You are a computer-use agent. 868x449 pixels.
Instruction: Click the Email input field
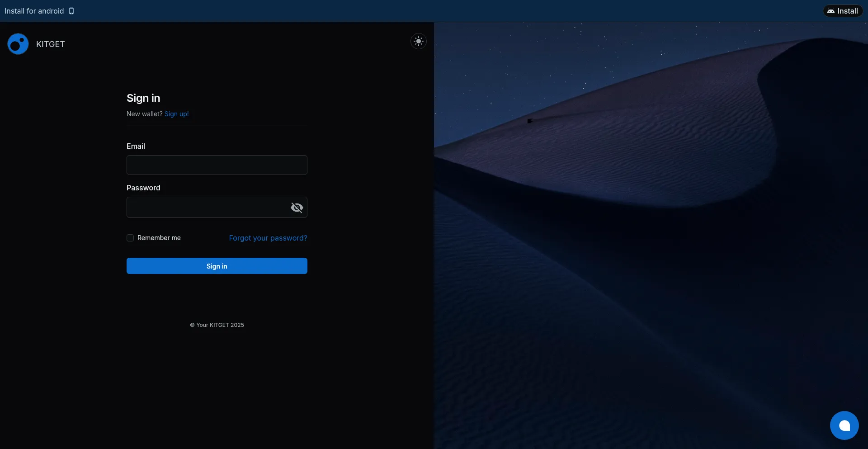click(x=217, y=165)
